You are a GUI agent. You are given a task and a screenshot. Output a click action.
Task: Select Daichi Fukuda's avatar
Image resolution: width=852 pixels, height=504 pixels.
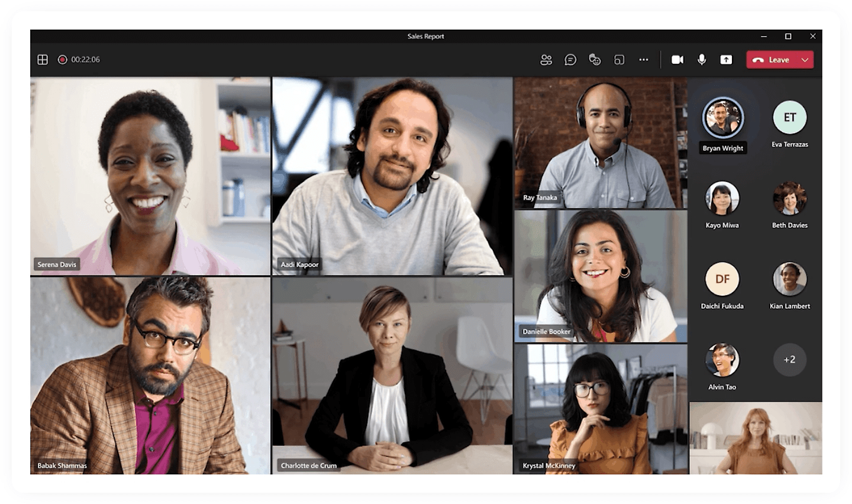(722, 279)
